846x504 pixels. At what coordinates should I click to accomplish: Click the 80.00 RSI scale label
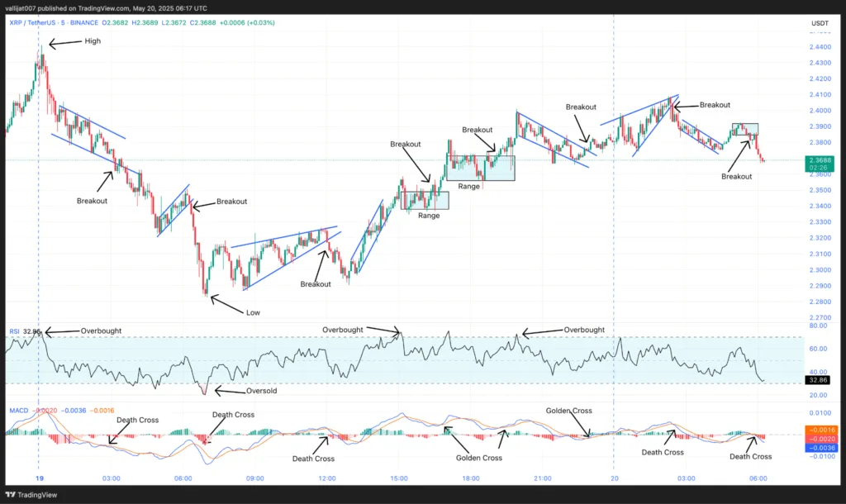[818, 326]
